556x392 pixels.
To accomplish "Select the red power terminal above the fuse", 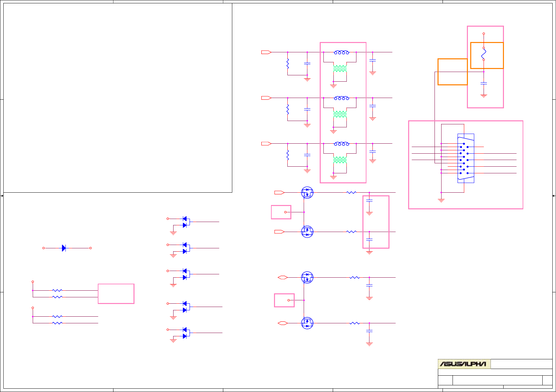I will click(x=484, y=34).
